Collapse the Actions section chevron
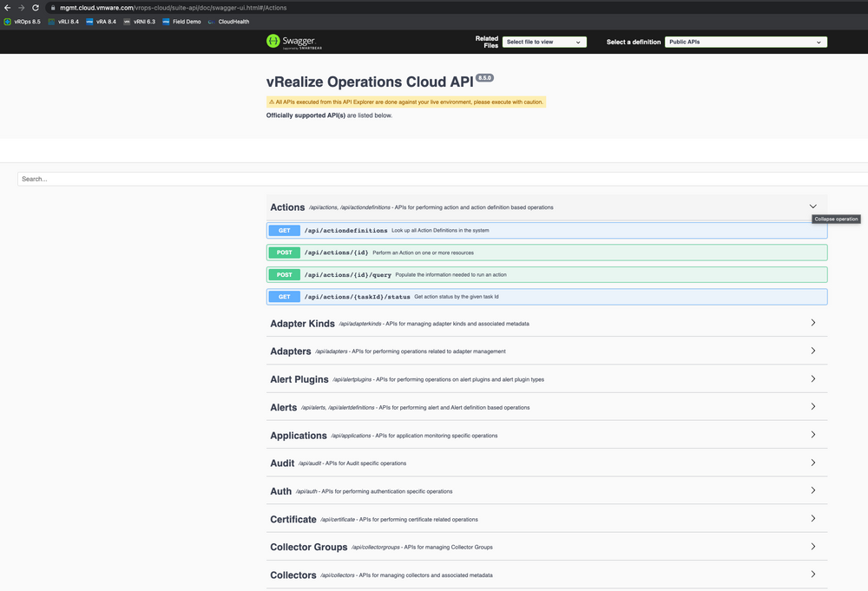The height and width of the screenshot is (591, 868). (813, 207)
